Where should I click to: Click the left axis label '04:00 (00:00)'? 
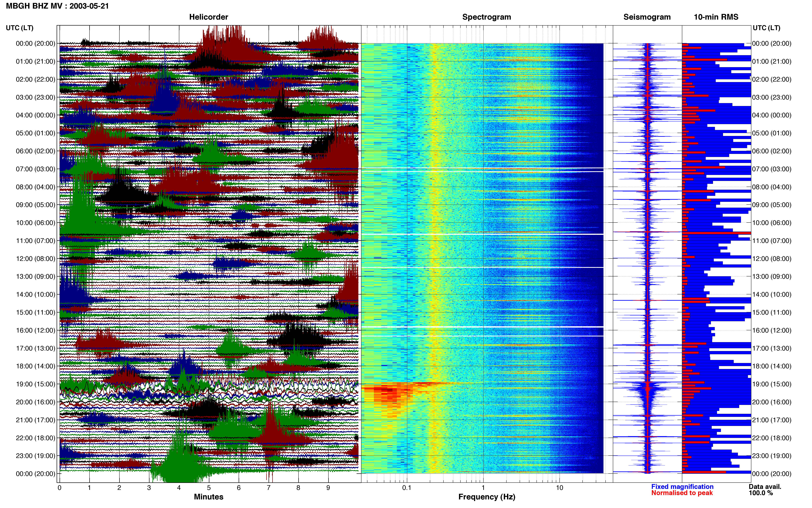point(35,115)
